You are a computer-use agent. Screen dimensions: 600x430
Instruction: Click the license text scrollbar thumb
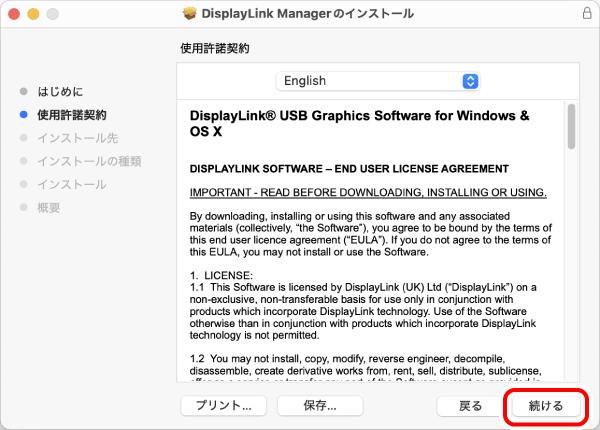click(x=571, y=126)
